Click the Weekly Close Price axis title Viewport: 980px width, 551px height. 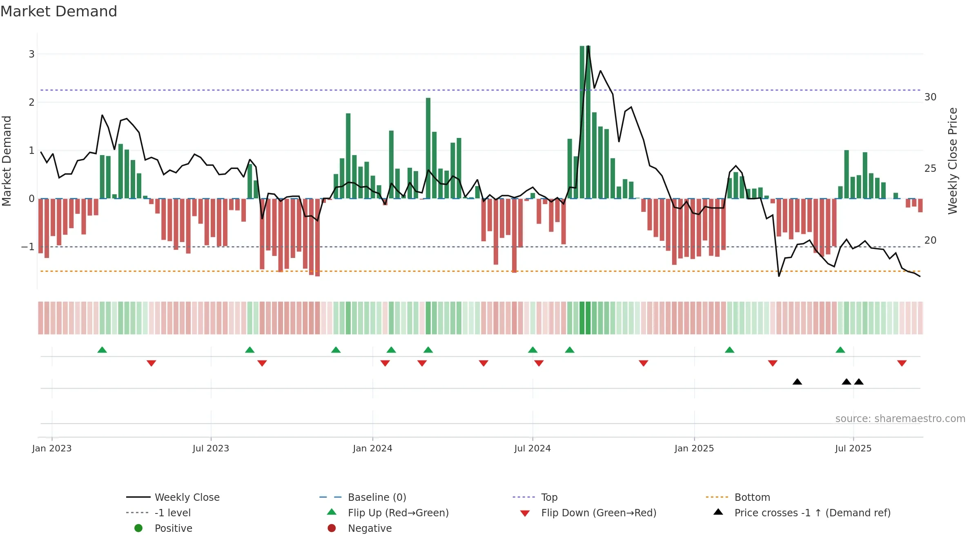pos(953,161)
